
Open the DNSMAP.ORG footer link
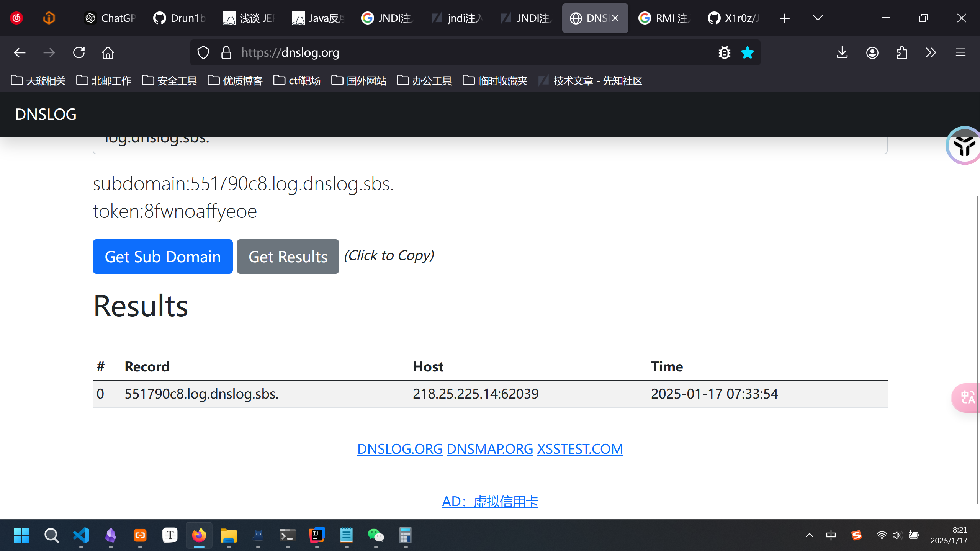coord(490,449)
